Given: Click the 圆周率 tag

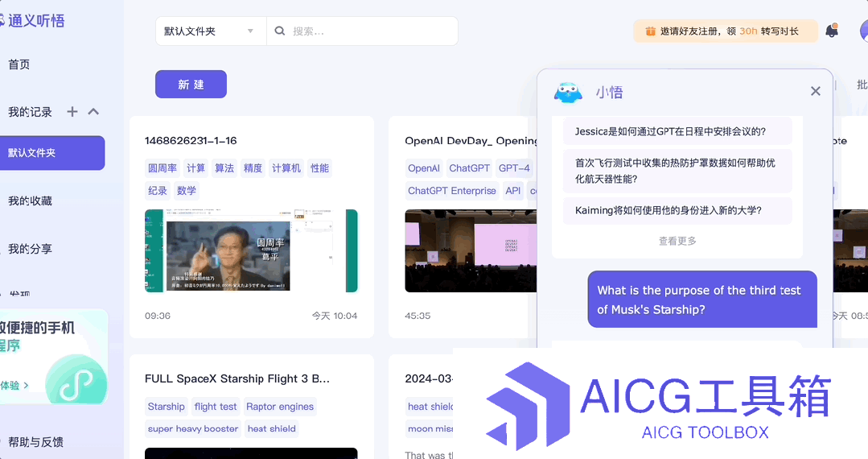Looking at the screenshot, I should click(162, 168).
